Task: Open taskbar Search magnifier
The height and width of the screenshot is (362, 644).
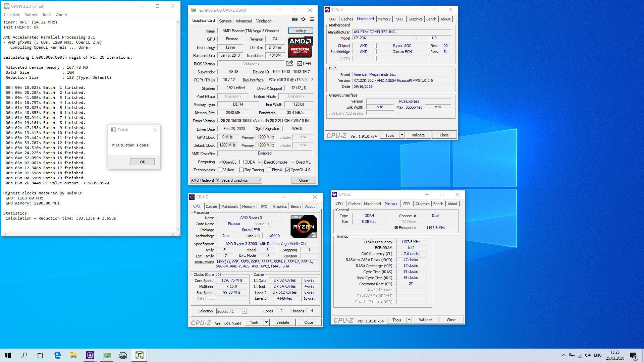Action: pos(24,355)
